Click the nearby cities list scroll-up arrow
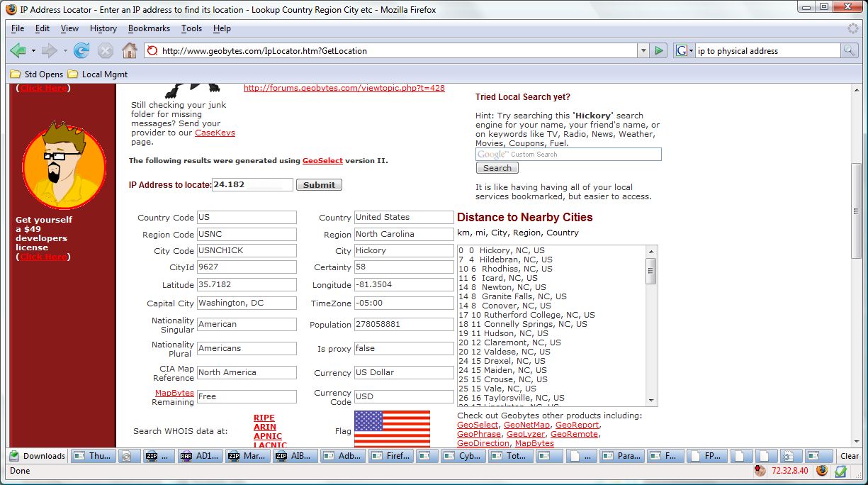 (651, 252)
